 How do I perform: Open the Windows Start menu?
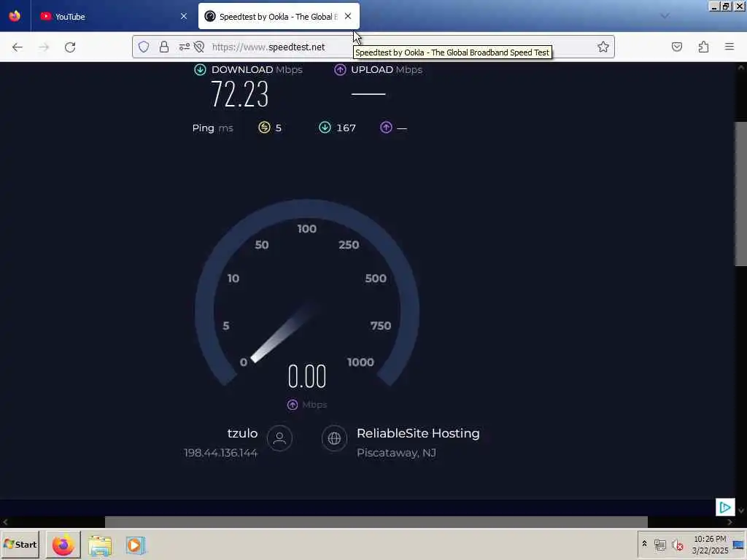pos(20,545)
